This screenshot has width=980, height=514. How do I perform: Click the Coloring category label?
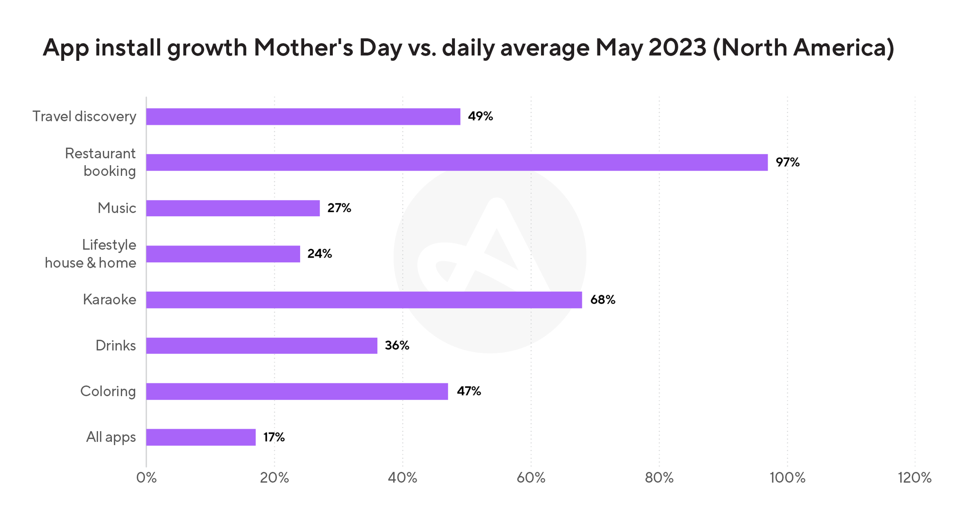tap(108, 392)
